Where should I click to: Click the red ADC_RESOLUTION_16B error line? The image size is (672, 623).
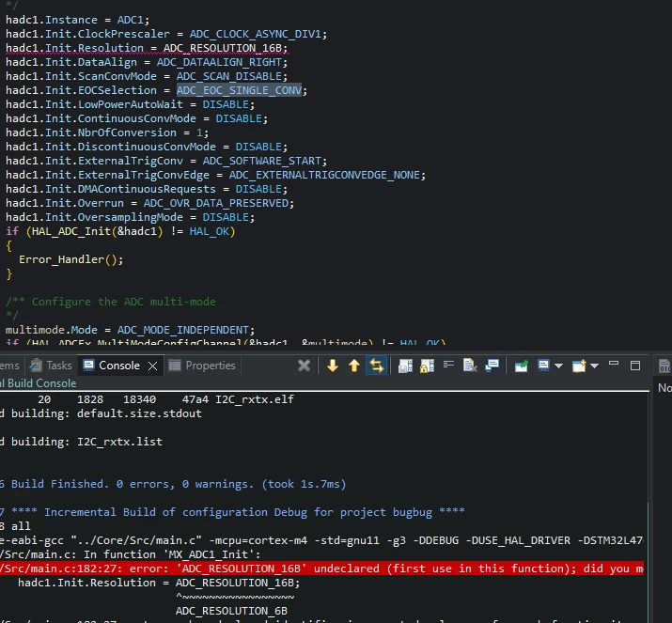[x=321, y=568]
